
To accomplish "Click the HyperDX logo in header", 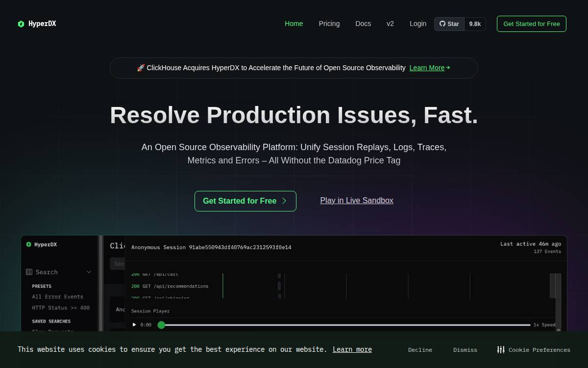I will click(x=37, y=24).
